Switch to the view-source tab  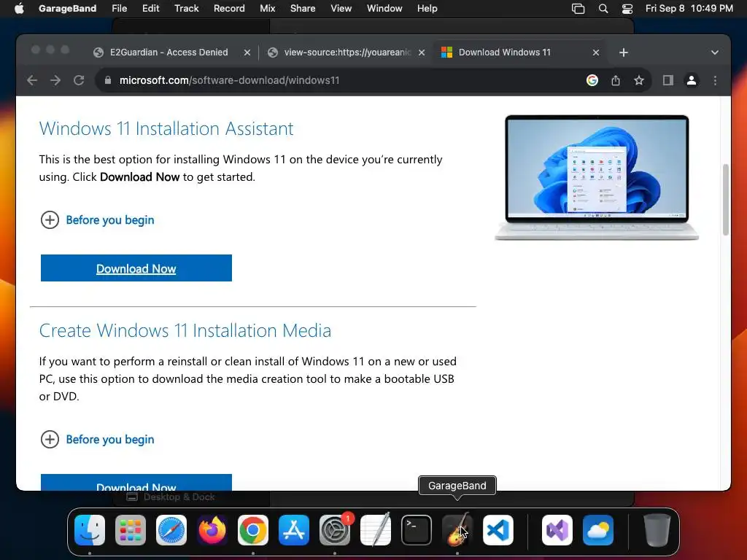[x=347, y=52]
